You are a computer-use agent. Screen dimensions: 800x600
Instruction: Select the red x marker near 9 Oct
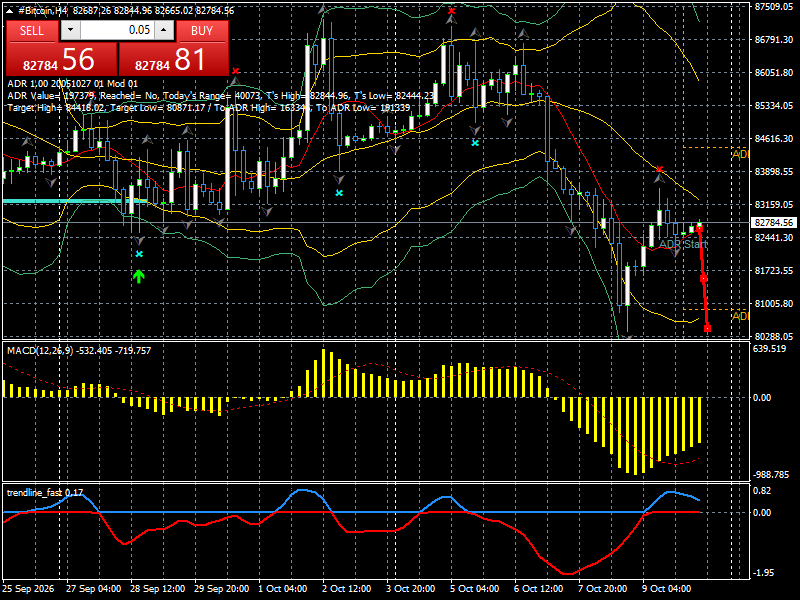(660, 169)
